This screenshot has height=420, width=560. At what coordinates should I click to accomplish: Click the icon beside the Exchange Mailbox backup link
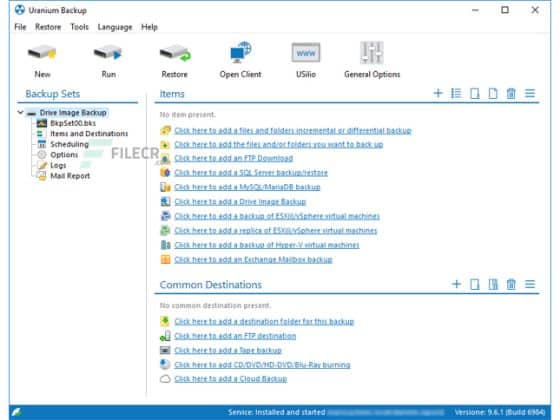[x=165, y=259]
